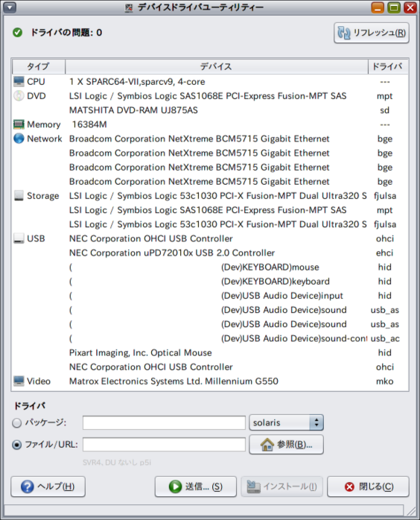Maximize the Device Driver Utility window
The image size is (420, 520).
click(394, 7)
